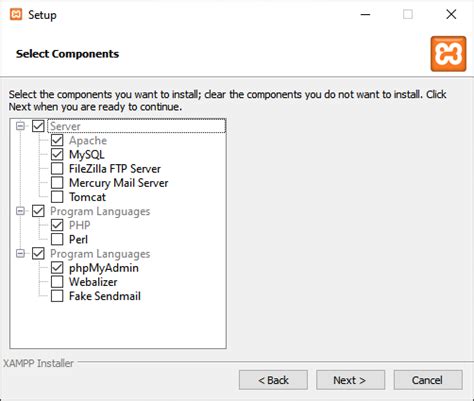Viewport: 474px width, 401px height.
Task: Enable Mercury Mail Server component
Action: [x=57, y=183]
